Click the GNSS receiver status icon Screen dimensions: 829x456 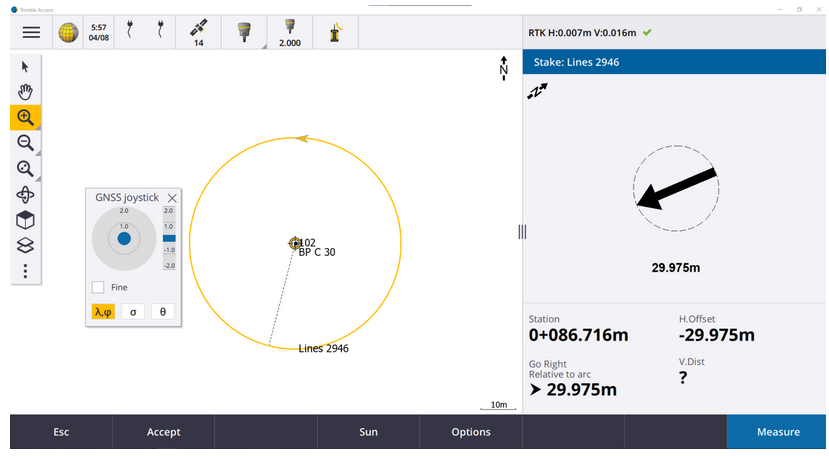point(242,32)
